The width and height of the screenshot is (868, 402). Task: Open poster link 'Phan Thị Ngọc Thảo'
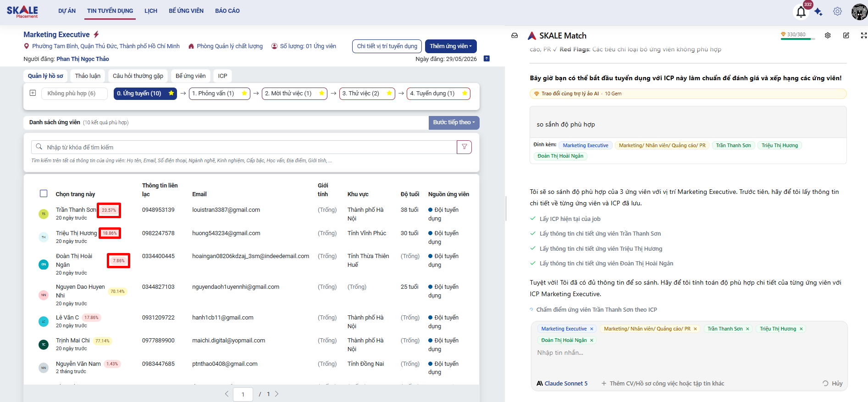tap(83, 59)
